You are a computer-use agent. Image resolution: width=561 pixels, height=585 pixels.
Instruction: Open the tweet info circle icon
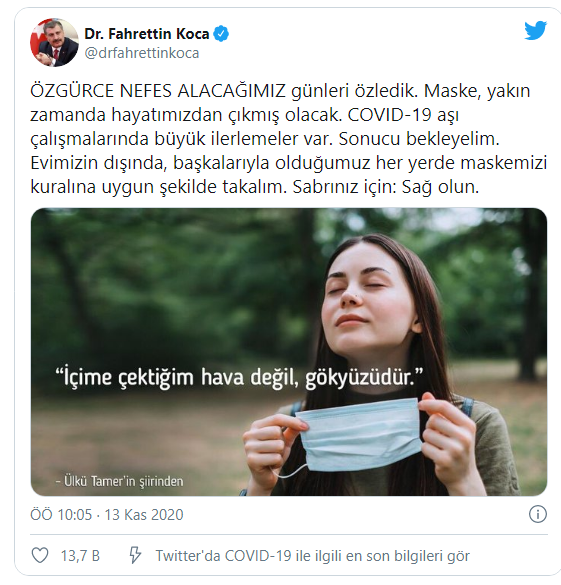(x=538, y=514)
